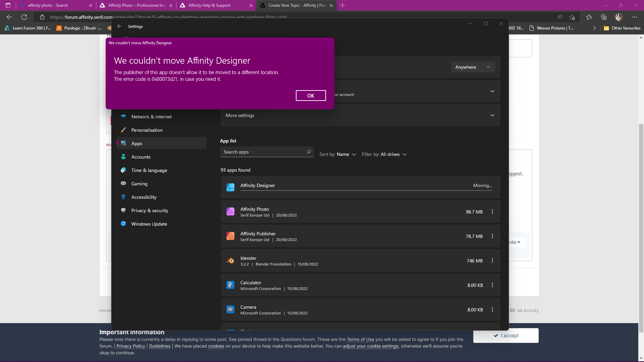Screen dimensions: 644x362
Task: Open more options for Calculator
Action: (492, 285)
